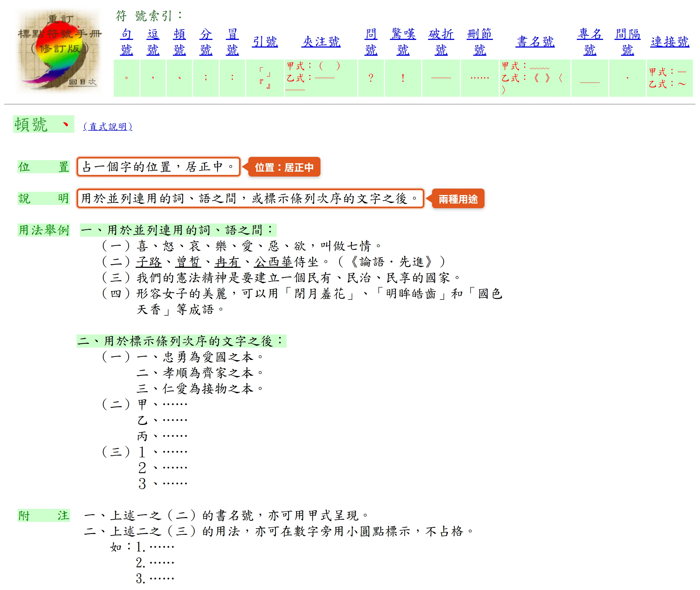Screen dimensions: 700x590
Task: Click the 刪節號 symbol cell with ……
Action: 480,78
